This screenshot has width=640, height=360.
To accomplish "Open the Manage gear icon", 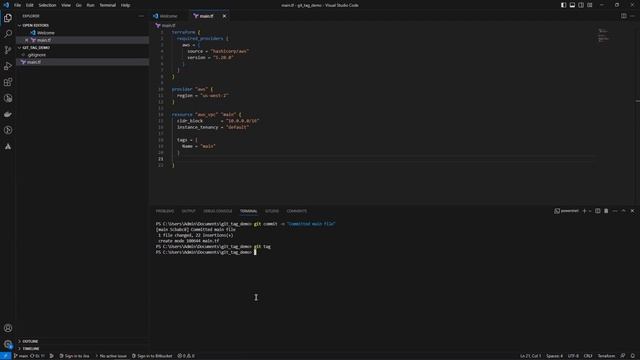I will click(x=8, y=344).
